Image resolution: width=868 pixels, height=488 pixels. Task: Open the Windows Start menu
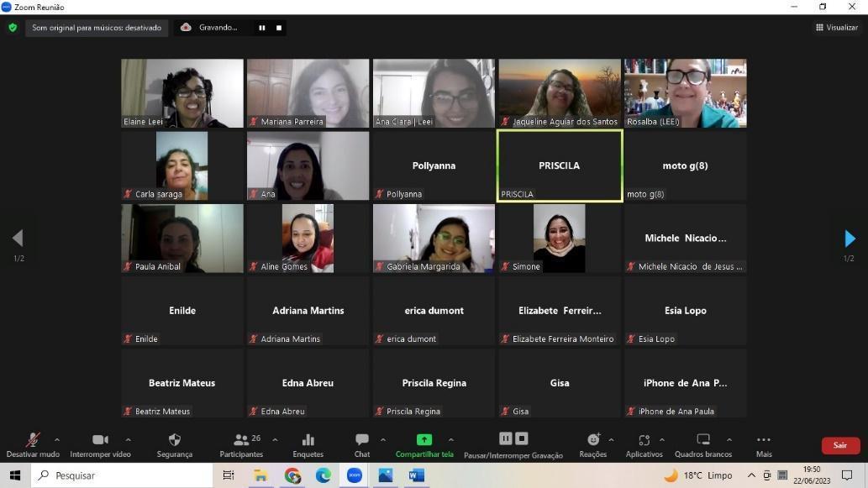coord(15,475)
